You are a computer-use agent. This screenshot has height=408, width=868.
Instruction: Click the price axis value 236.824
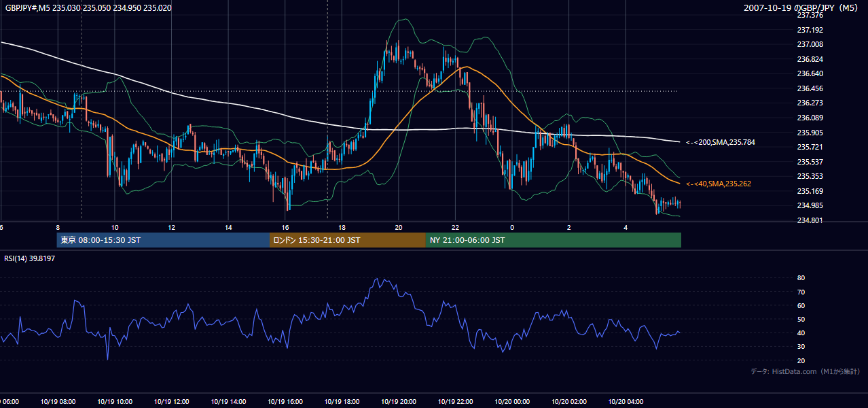coord(810,59)
